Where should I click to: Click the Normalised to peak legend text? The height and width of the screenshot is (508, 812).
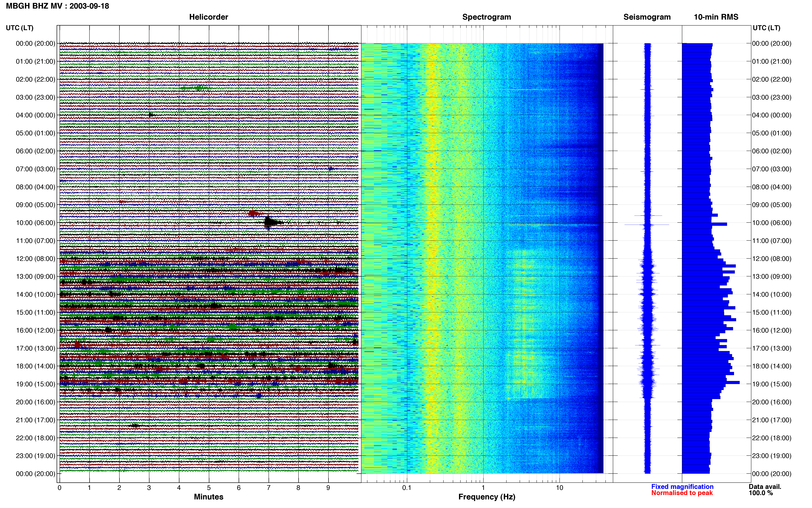point(682,493)
